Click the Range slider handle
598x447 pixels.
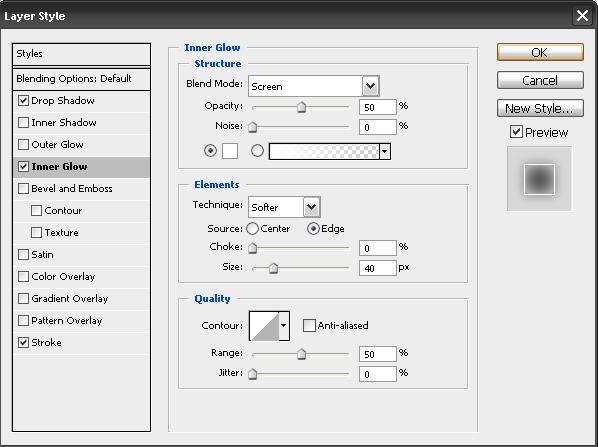[x=301, y=354]
